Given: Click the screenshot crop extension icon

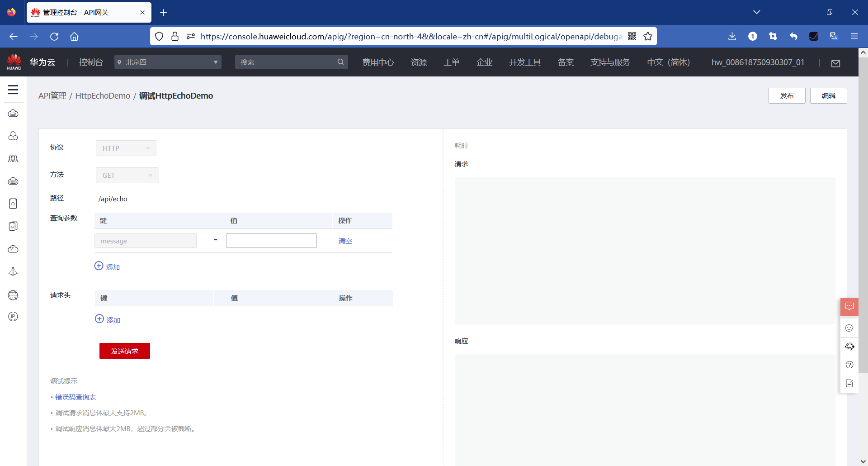Looking at the screenshot, I should (773, 36).
